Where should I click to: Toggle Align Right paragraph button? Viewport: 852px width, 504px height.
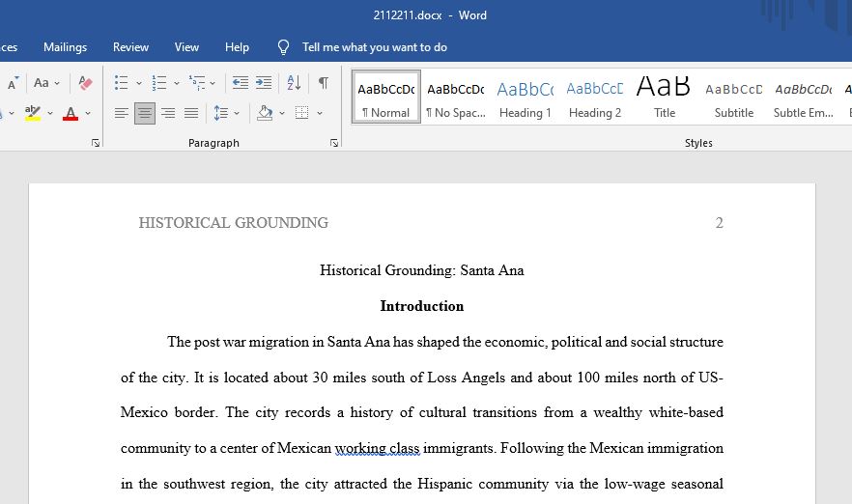click(168, 113)
